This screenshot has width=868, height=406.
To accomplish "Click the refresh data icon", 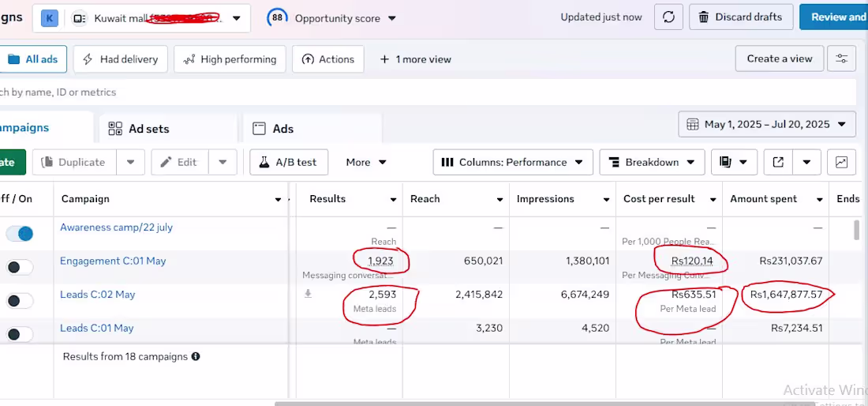I will point(668,17).
